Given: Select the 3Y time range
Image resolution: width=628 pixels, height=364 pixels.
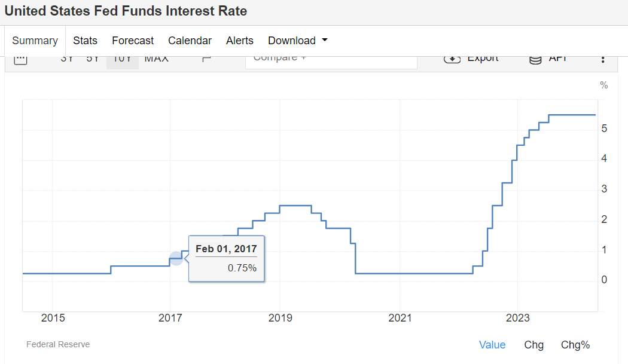Looking at the screenshot, I should tap(67, 59).
